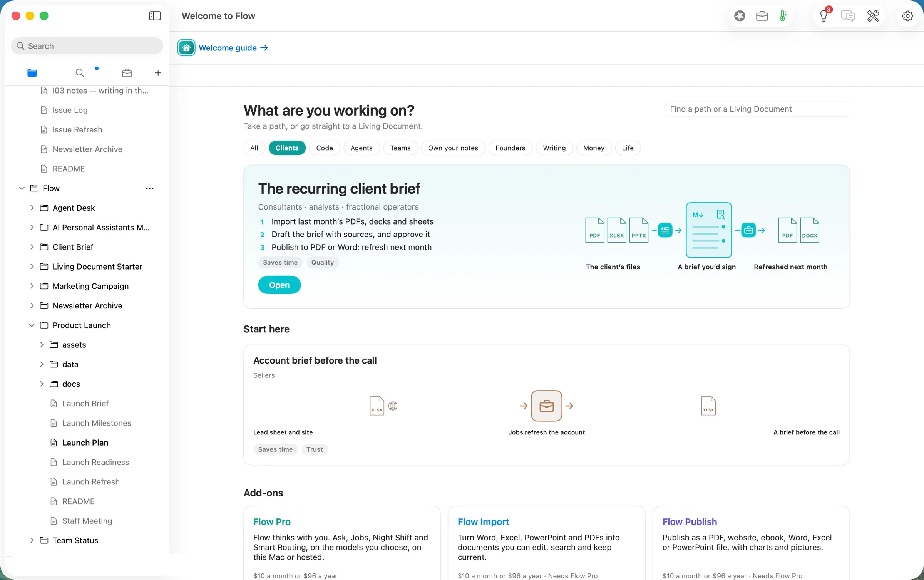924x580 pixels.
Task: Open Flow folder three-dot menu
Action: [150, 188]
